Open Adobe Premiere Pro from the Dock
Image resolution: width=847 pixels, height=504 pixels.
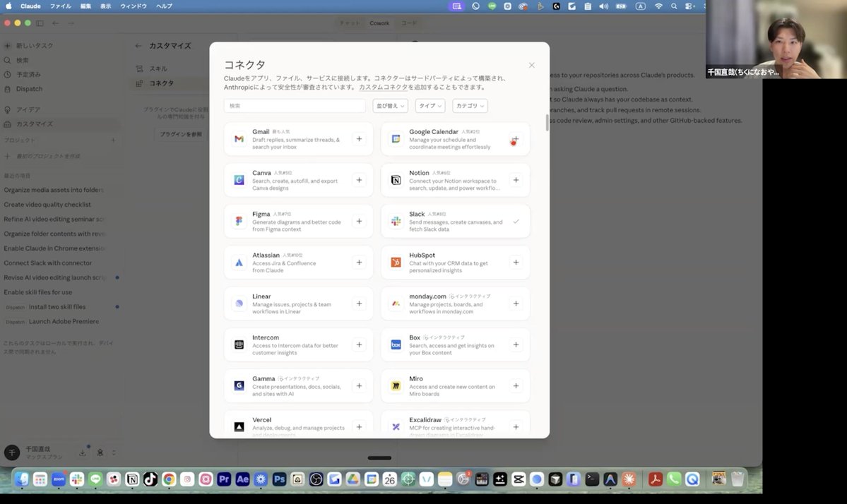pos(224,479)
